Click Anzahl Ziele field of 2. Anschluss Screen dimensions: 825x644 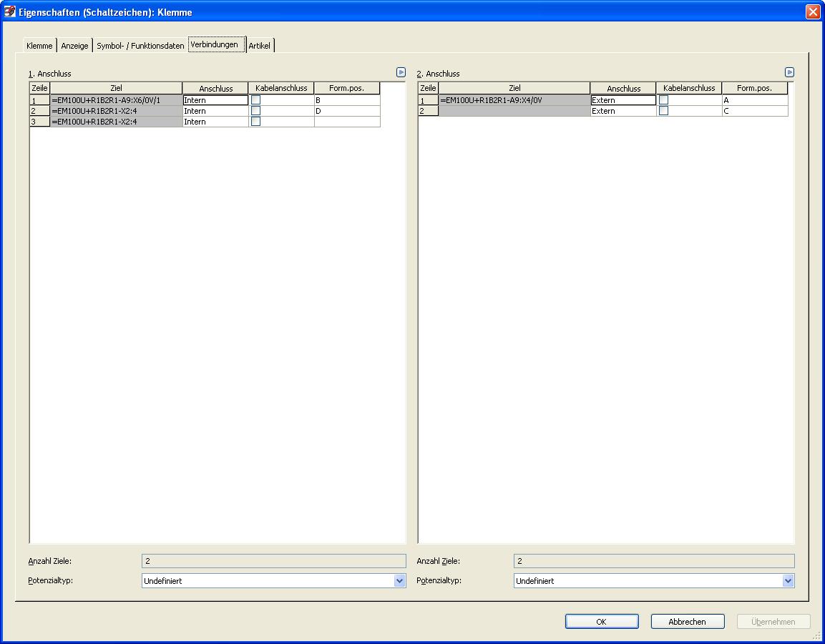pos(654,561)
